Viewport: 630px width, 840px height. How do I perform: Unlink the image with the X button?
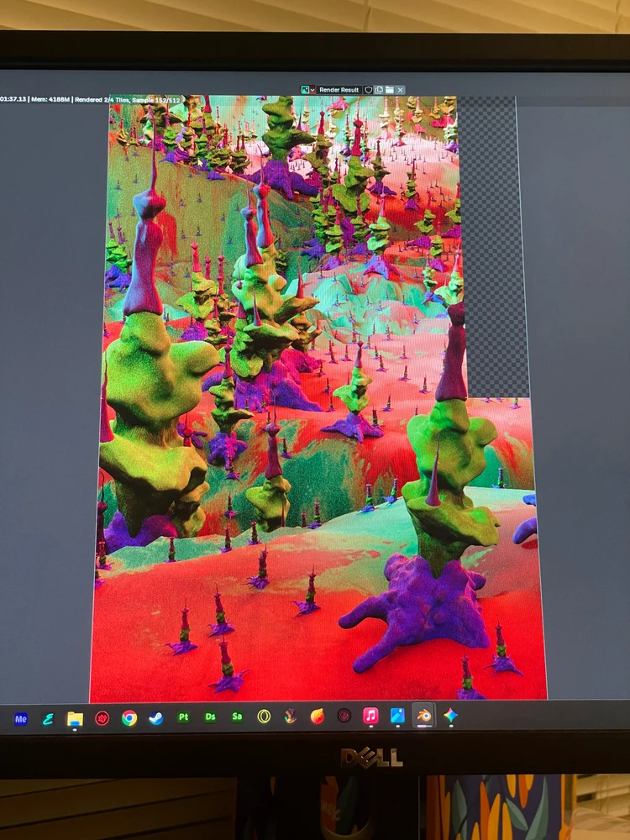click(400, 90)
